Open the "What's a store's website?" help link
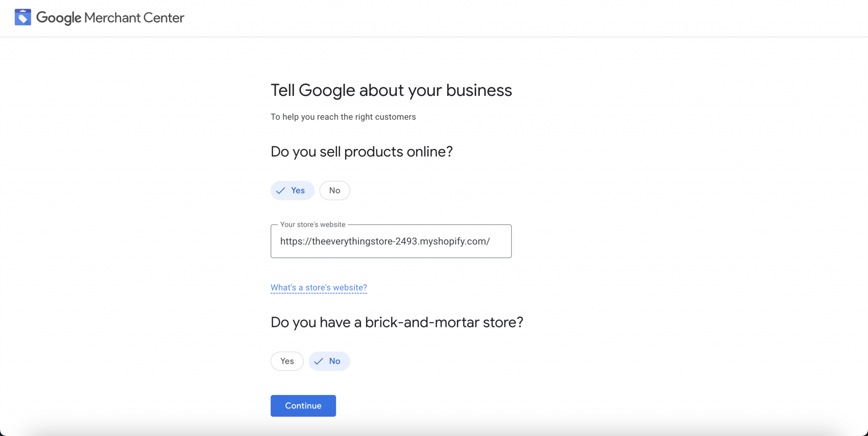 319,288
